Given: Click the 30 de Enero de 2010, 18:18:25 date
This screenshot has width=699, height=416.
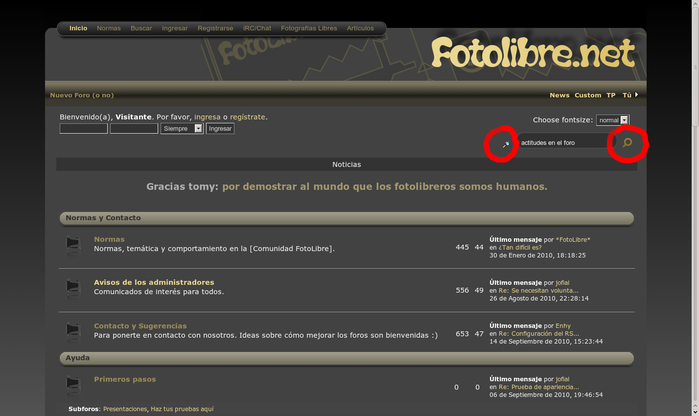Looking at the screenshot, I should [x=538, y=255].
